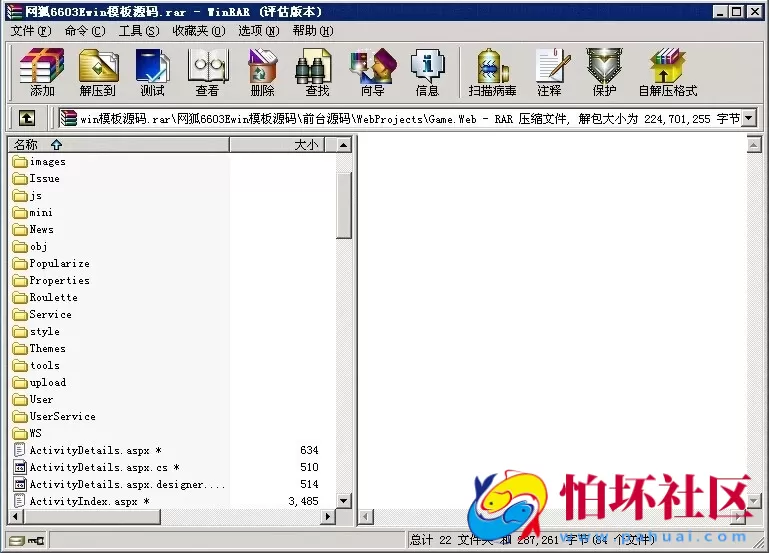Open the File (文件) menu
Screen dimensions: 769x553
(31, 31)
